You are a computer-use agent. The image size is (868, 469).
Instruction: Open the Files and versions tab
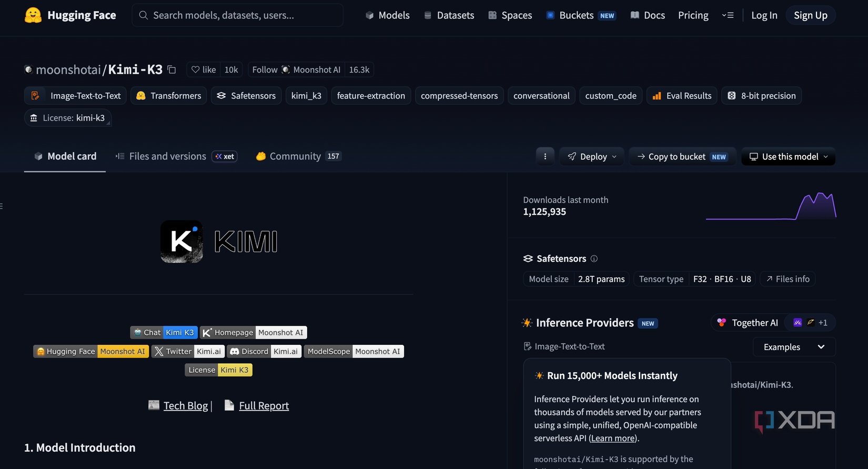(x=176, y=156)
